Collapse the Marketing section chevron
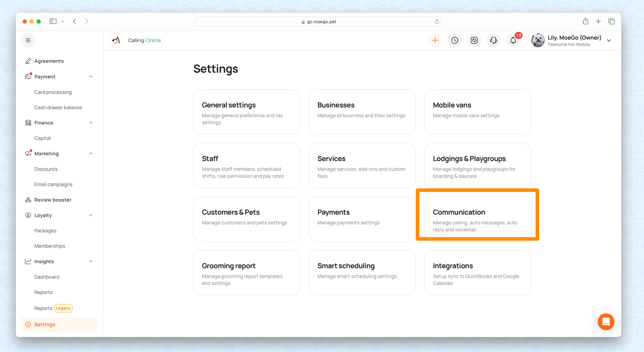 coord(91,154)
